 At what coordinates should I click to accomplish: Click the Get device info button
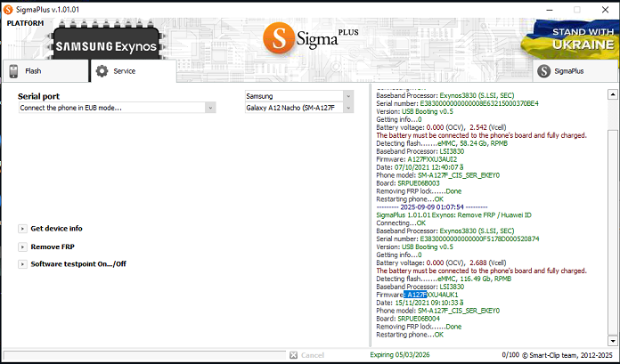(x=56, y=229)
